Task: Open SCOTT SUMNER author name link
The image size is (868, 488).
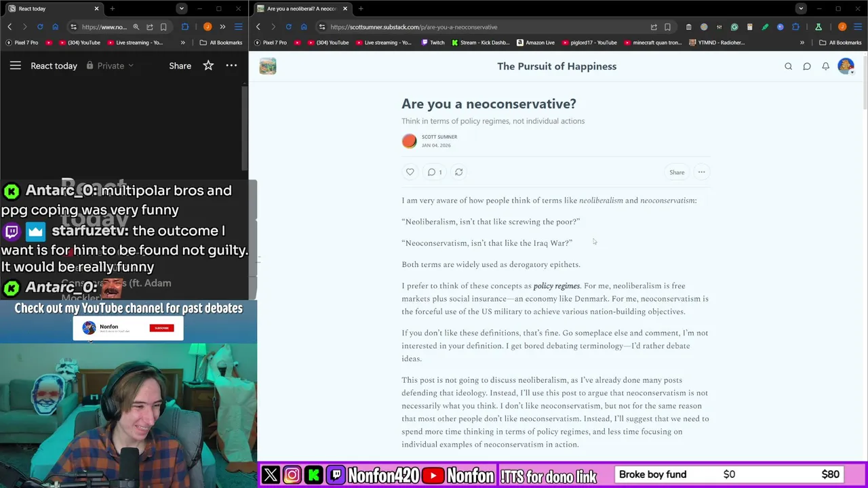Action: click(x=439, y=137)
